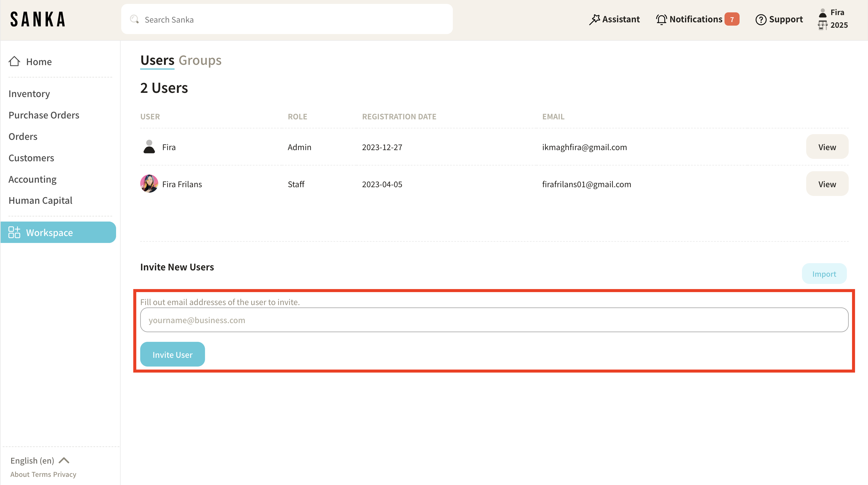
Task: Open the Privacy link in footer
Action: coord(64,474)
